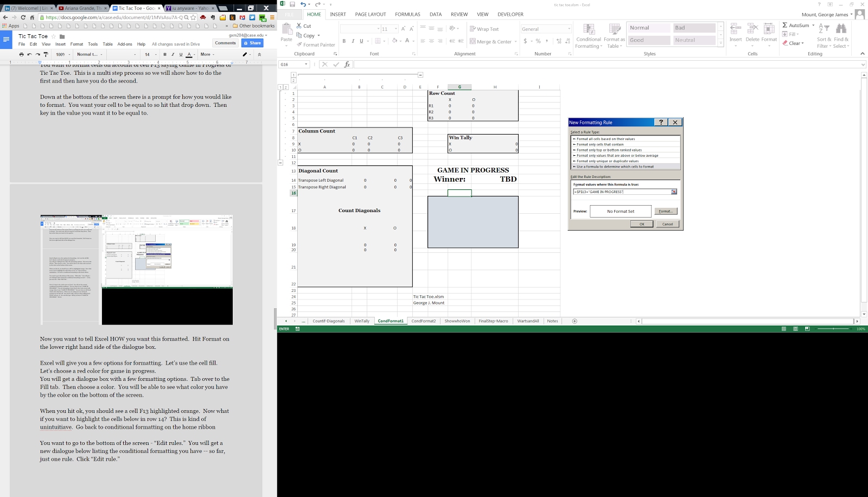Toggle bold in the Google Docs toolbar
The image size is (868, 497).
165,54
